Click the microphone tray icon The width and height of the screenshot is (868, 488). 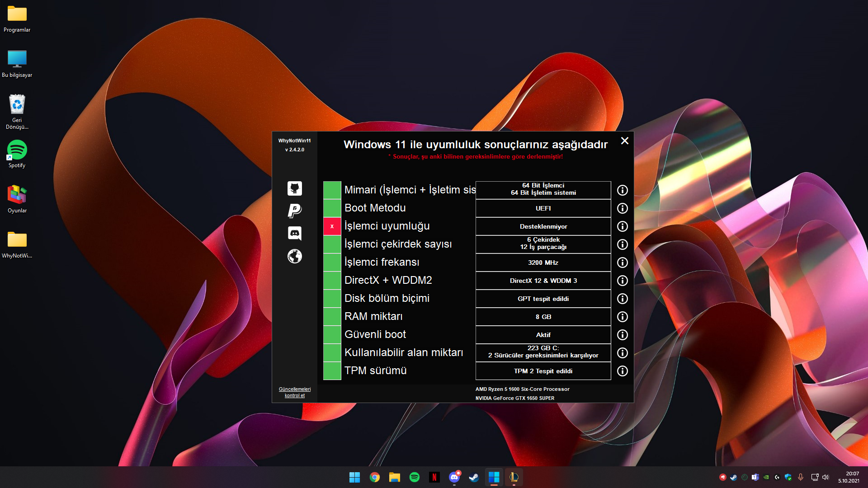tap(801, 477)
